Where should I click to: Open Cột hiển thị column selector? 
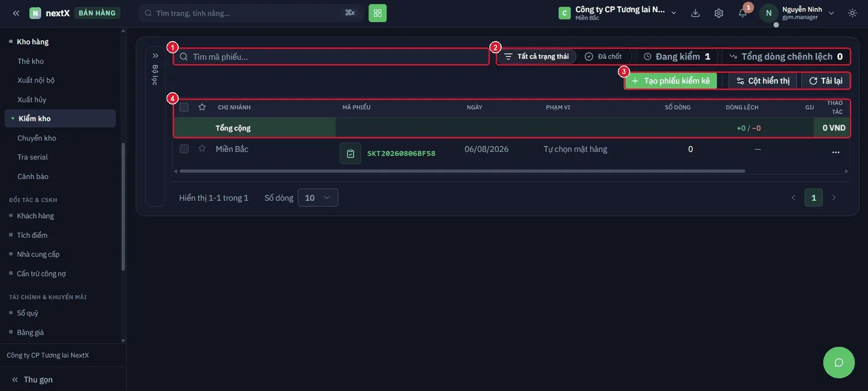[x=763, y=81]
